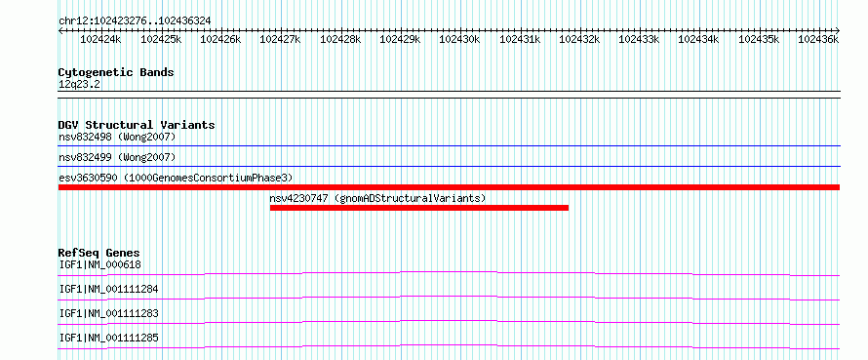Click the 12q23.2 cytogenetic band label
The image size is (868, 360).
[80, 85]
